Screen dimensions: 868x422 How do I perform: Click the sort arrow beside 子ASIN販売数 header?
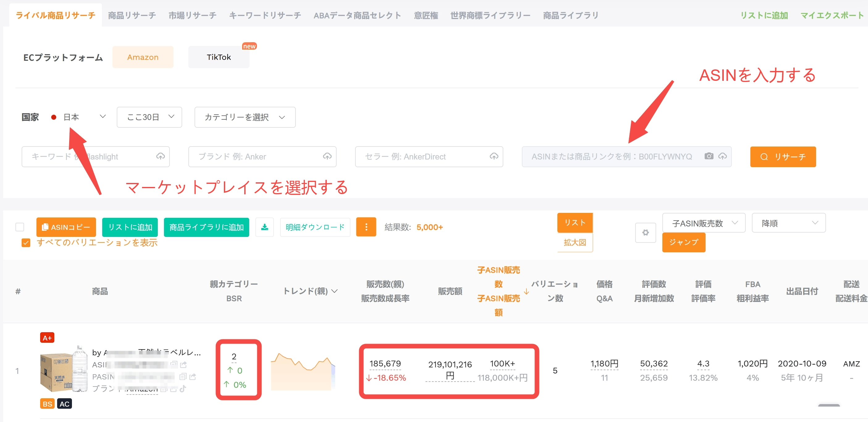(526, 291)
